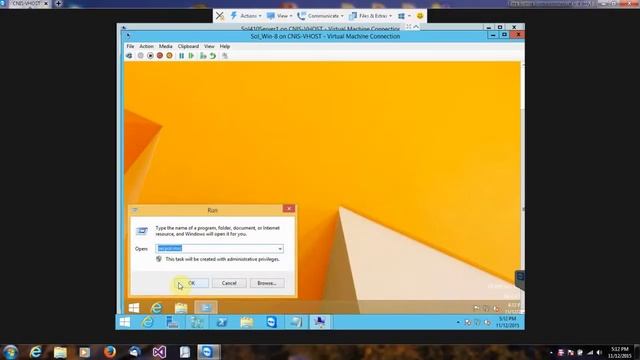Click the green VM Reset toolbar icon

(191, 56)
